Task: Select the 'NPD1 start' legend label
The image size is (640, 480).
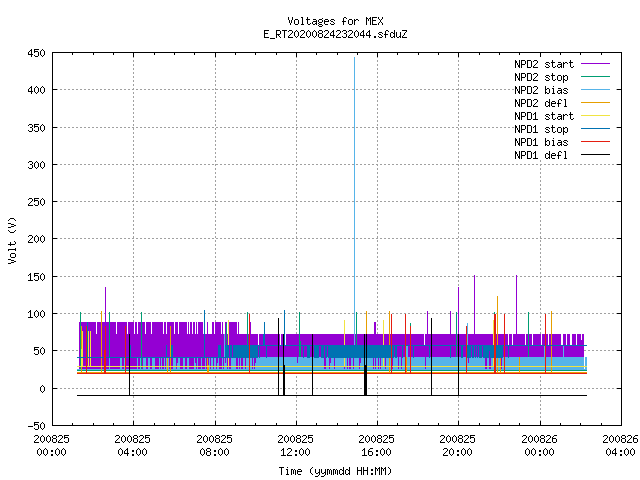Action: tap(544, 116)
